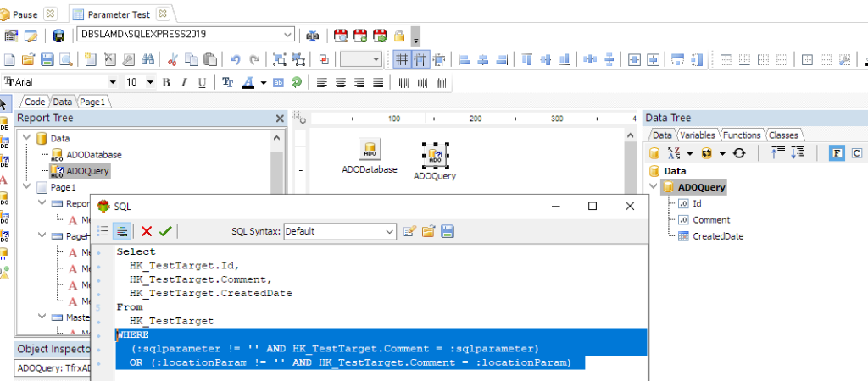Cancel SQL edit with red X
Image resolution: width=868 pixels, height=381 pixels.
(x=147, y=231)
